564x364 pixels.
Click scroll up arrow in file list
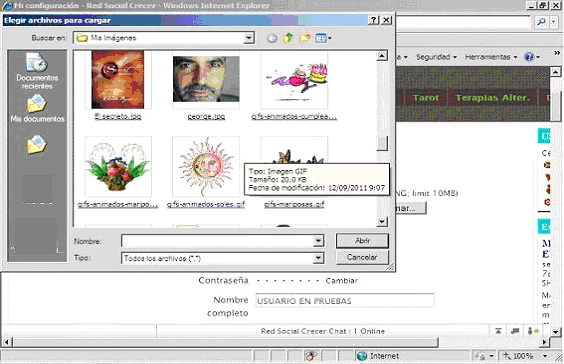(382, 56)
